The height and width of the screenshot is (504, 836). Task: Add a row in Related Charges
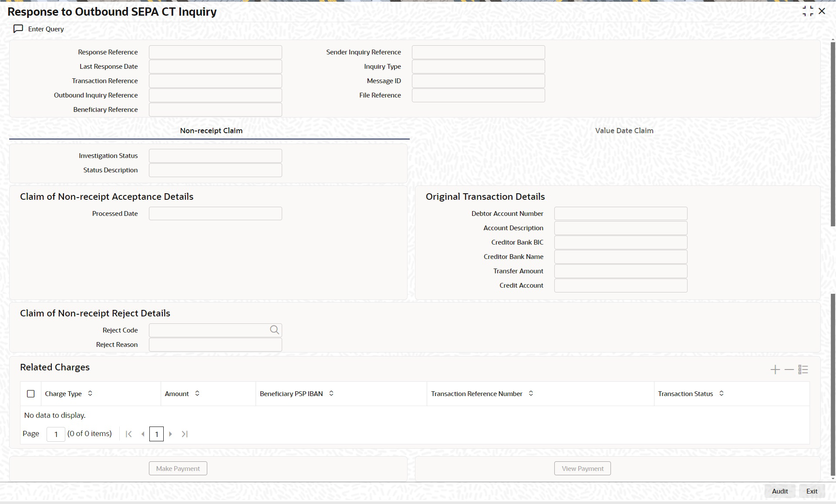tap(775, 370)
